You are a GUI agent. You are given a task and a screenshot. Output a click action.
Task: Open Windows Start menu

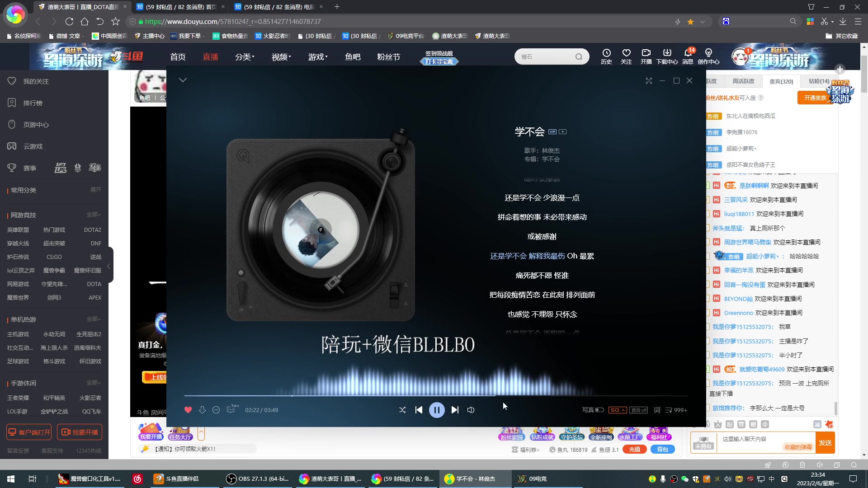[11, 479]
